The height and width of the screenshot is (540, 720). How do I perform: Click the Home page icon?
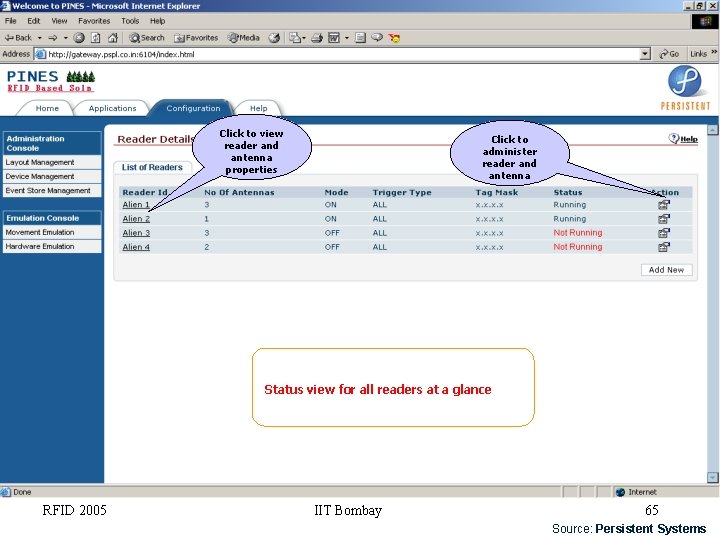tap(113, 38)
